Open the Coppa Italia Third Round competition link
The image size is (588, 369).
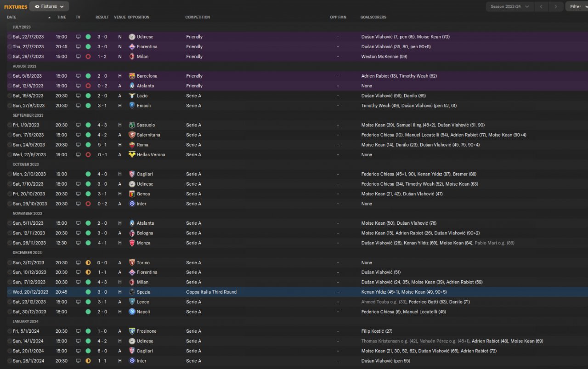point(211,292)
